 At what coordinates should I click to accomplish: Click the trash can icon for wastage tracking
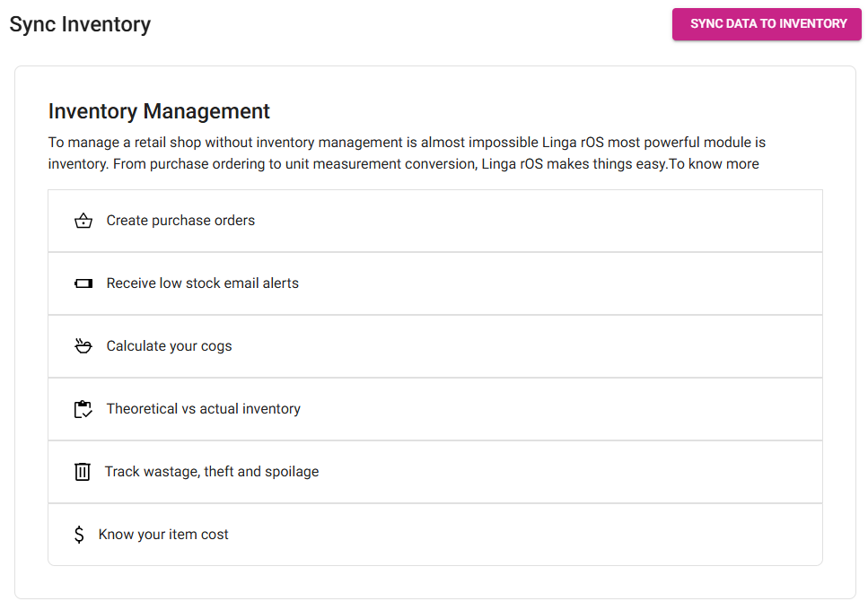(83, 472)
